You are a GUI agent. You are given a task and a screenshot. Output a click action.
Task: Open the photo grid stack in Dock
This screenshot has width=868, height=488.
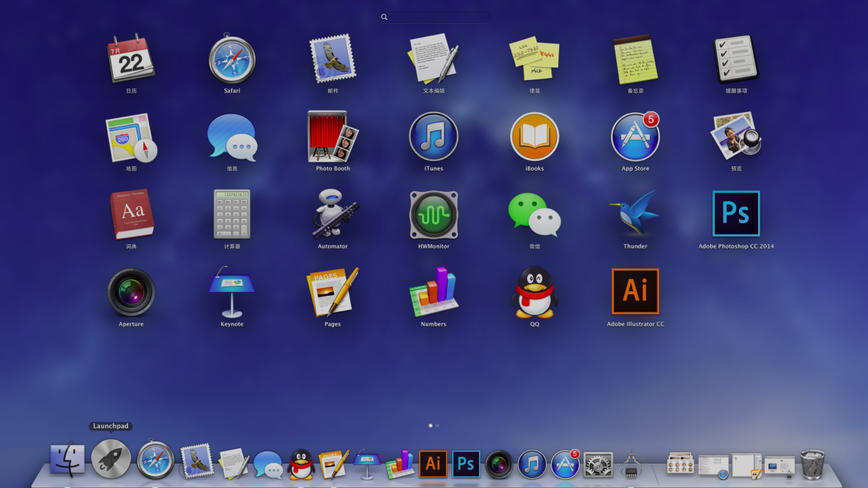[x=680, y=463]
